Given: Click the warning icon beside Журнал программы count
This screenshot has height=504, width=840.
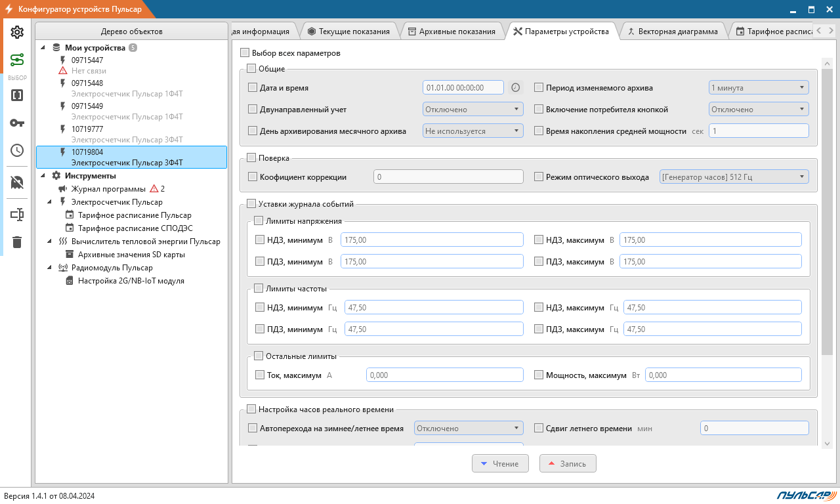Looking at the screenshot, I should click(154, 189).
